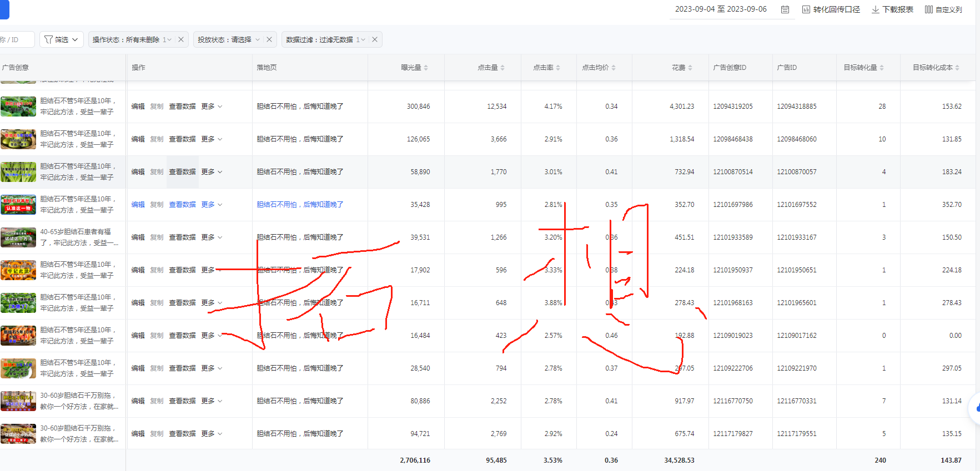Sort by 目标转化成本 column sort icon

point(957,68)
